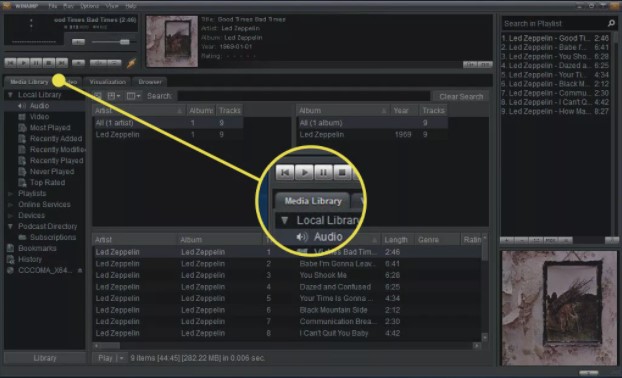Expand the Devices node
The image size is (622, 378).
tap(11, 215)
